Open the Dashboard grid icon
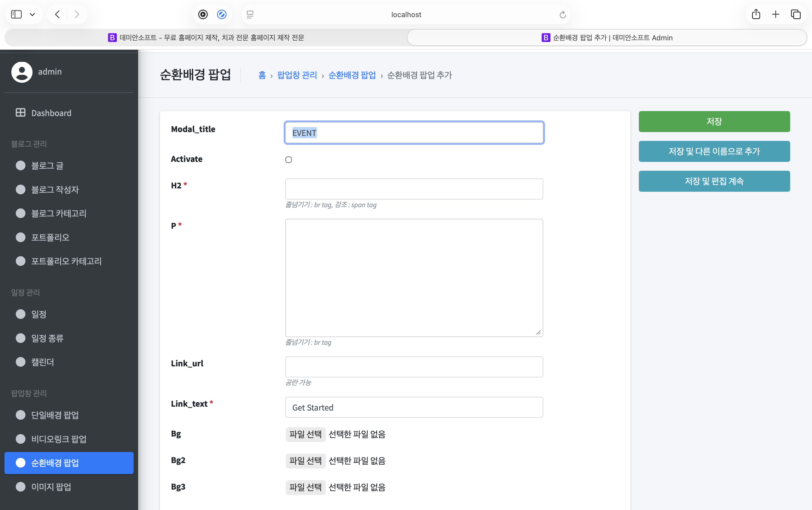 tap(20, 113)
